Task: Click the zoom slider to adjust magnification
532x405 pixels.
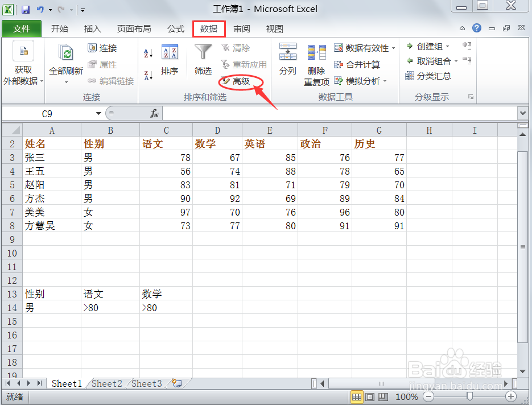Action: click(471, 396)
